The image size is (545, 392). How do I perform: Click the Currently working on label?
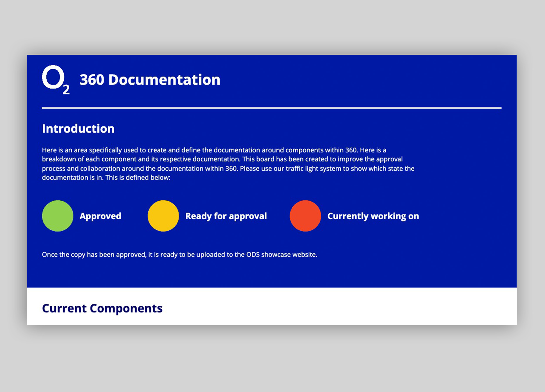click(x=373, y=216)
